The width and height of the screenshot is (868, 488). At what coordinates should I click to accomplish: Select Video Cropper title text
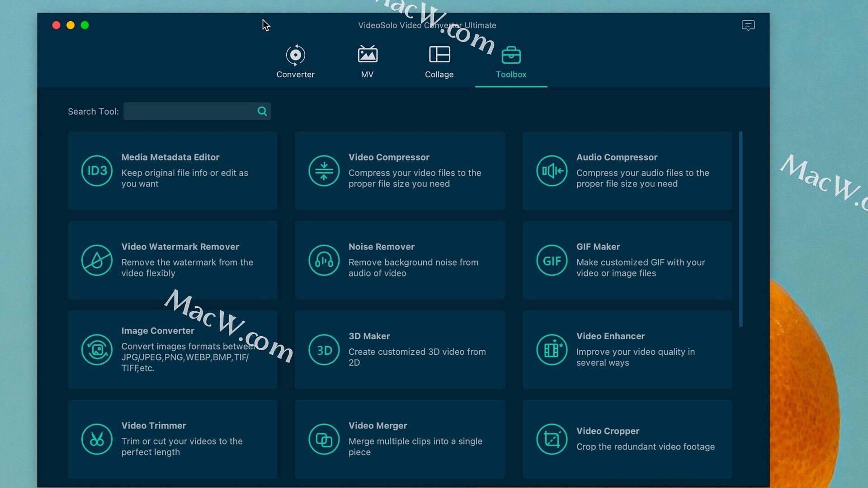(608, 431)
